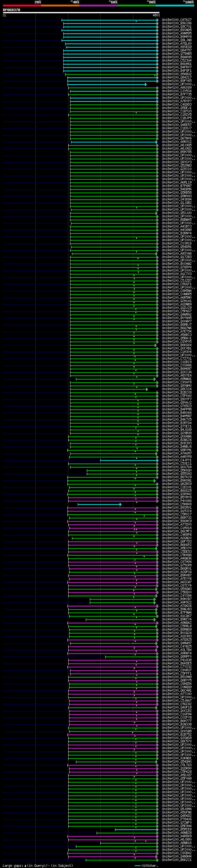Select the UniRef100_A9NM95 label
The height and width of the screenshot is (868, 197).
coord(177,34)
